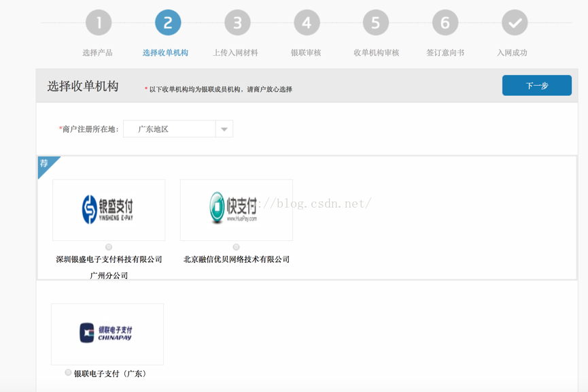Click step 6 circle icon
Viewport: 588px width, 392px height.
(445, 22)
